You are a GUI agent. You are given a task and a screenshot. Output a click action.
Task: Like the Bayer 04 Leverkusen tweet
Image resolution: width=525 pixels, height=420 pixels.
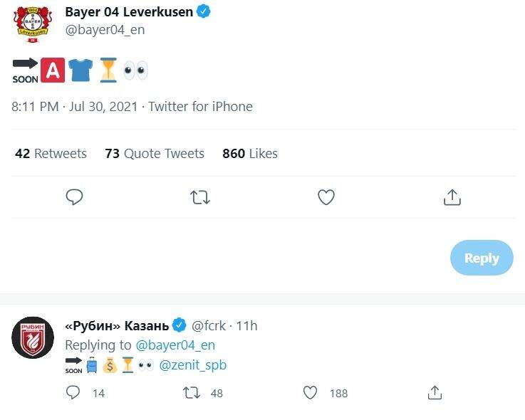tap(326, 197)
